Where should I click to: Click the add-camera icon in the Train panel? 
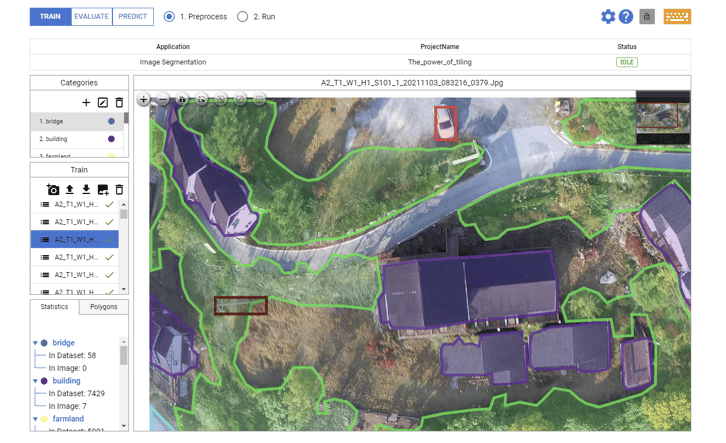point(53,189)
